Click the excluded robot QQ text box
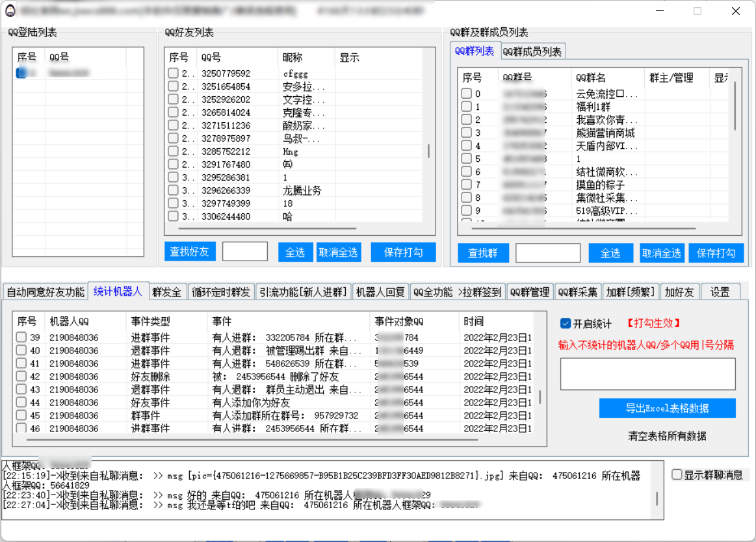Viewport: 756px width, 542px height. (647, 374)
